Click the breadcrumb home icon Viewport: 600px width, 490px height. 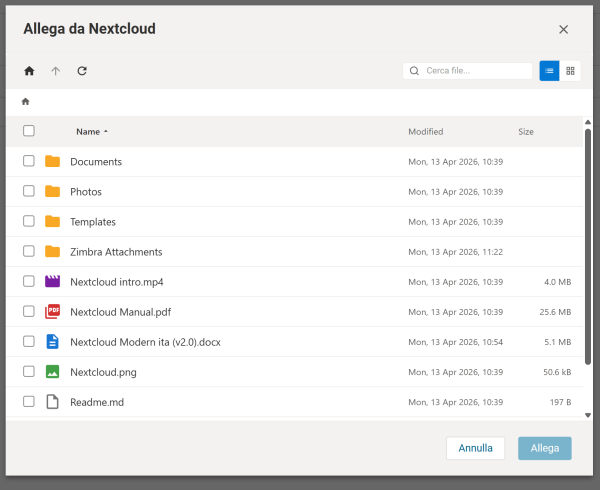(x=26, y=101)
